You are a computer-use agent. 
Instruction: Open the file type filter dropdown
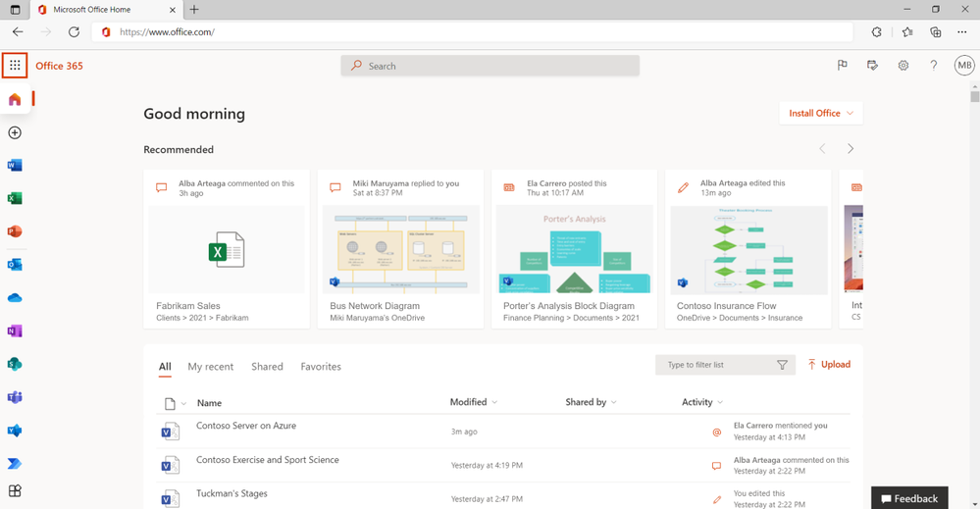(175, 403)
